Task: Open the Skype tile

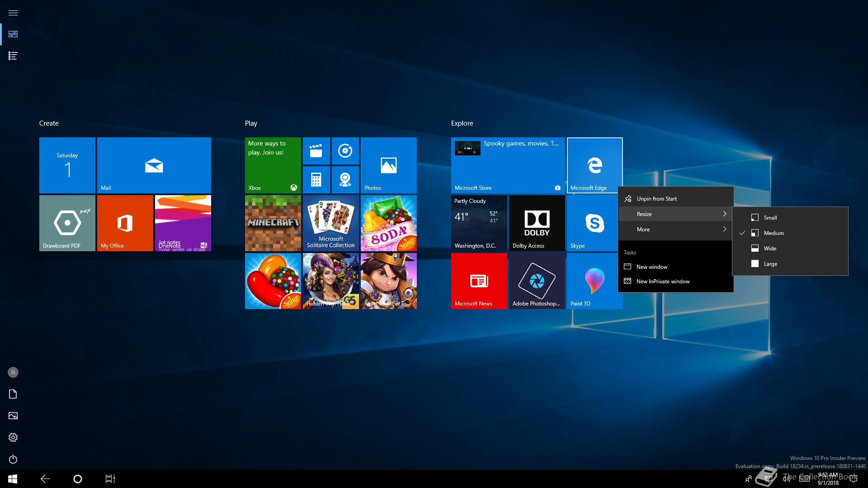Action: pos(592,223)
